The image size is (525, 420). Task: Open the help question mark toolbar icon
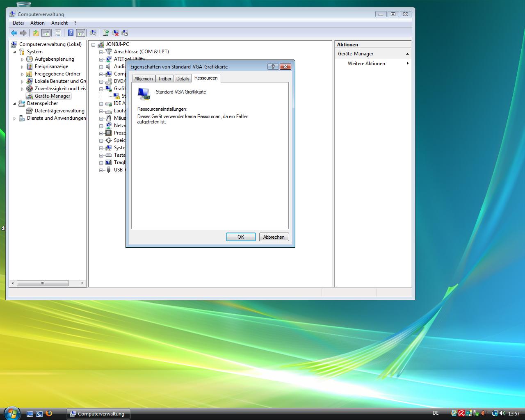click(x=71, y=33)
